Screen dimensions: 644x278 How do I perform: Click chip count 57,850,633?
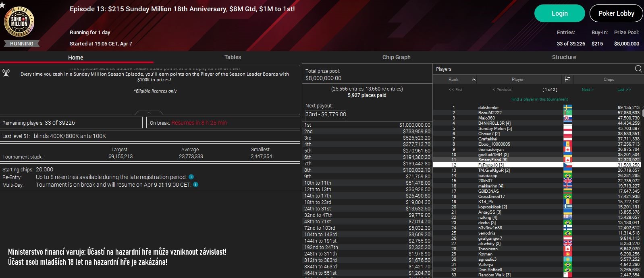[x=628, y=113]
